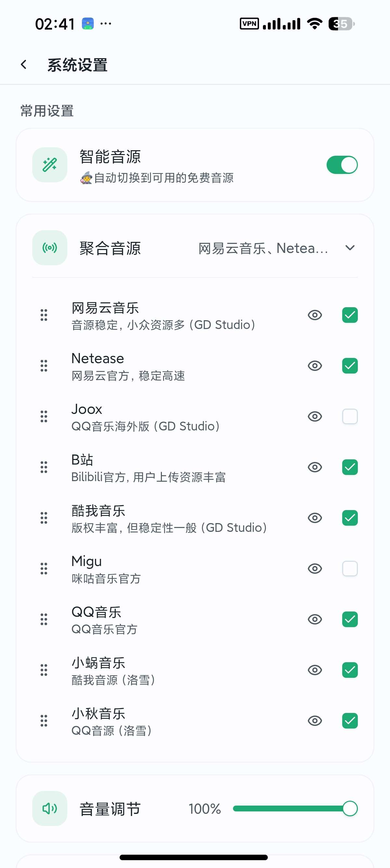The image size is (390, 868).
Task: Tap the broadcast 聚合音源 icon
Action: click(50, 248)
